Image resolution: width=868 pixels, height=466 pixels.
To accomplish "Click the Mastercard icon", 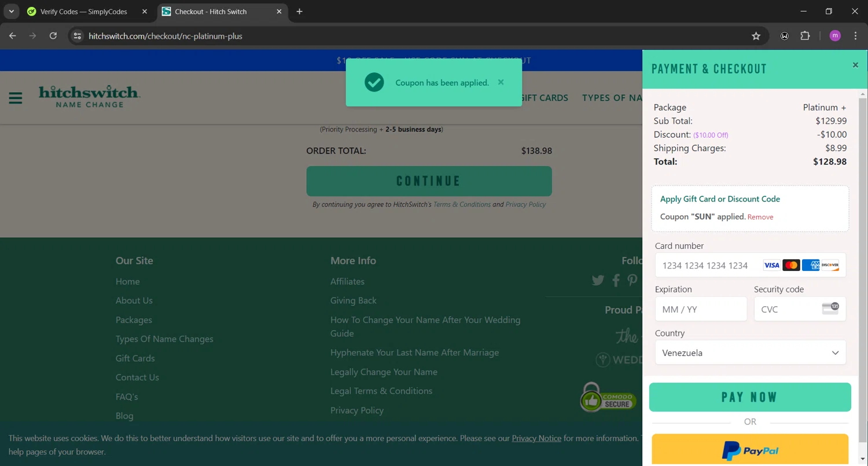I will (x=791, y=265).
